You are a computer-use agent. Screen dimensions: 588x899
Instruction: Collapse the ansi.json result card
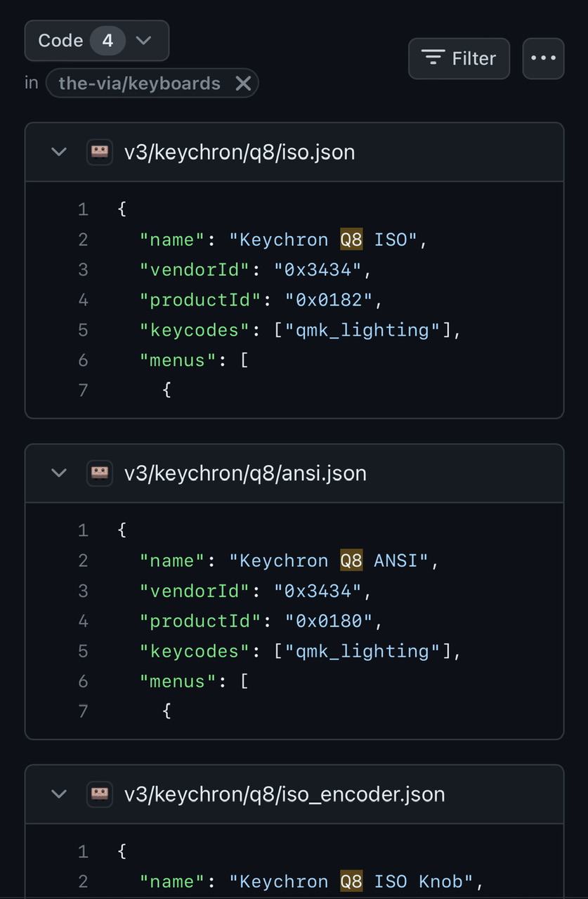pos(59,473)
